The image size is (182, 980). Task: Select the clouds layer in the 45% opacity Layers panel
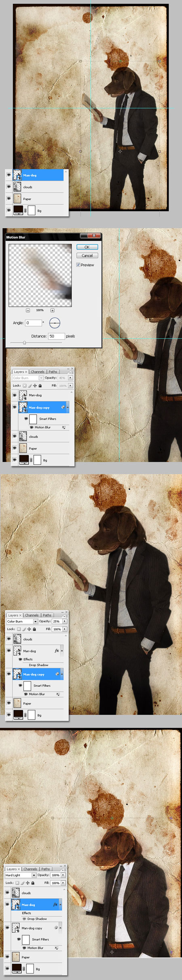[x=43, y=436]
